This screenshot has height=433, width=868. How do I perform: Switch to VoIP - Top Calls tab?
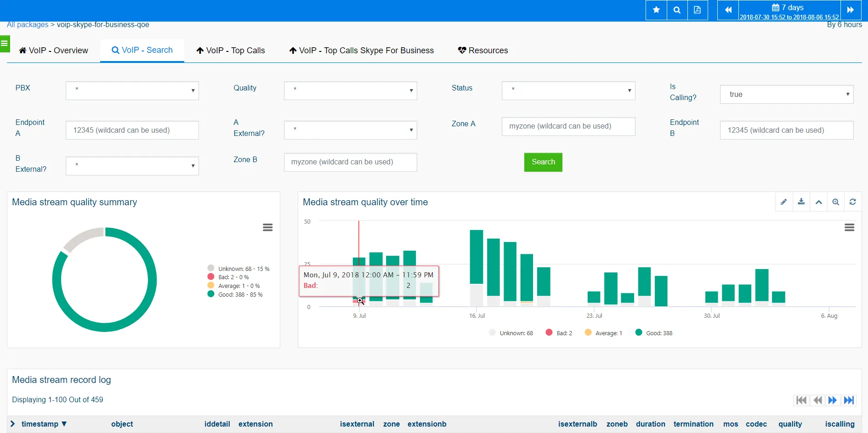pyautogui.click(x=231, y=51)
